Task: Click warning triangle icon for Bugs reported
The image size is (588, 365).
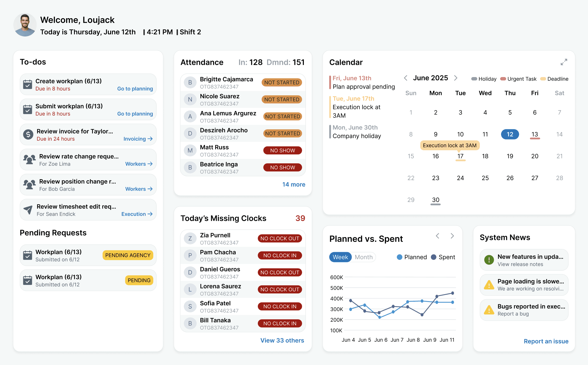Action: point(489,310)
